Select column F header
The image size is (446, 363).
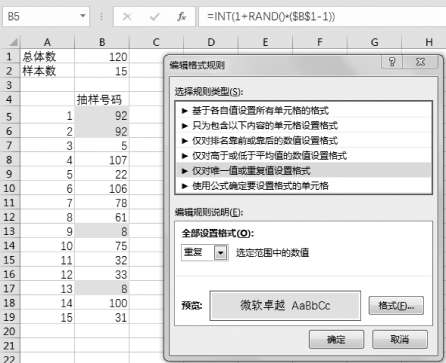pyautogui.click(x=320, y=42)
